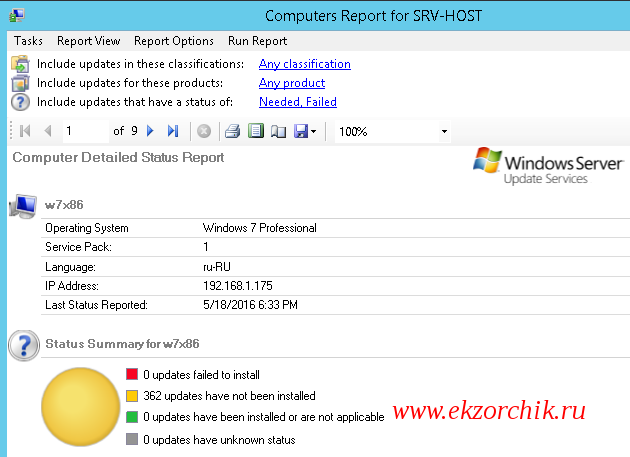Viewport: 630px width, 457px height.
Task: Click '0 updates have unknown status'
Action: (x=219, y=440)
